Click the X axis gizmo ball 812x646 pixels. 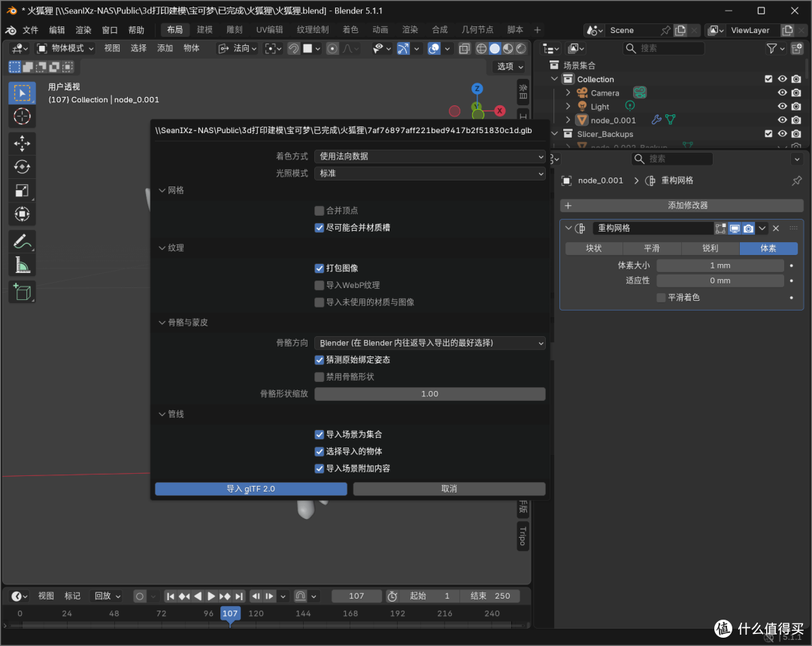[500, 111]
